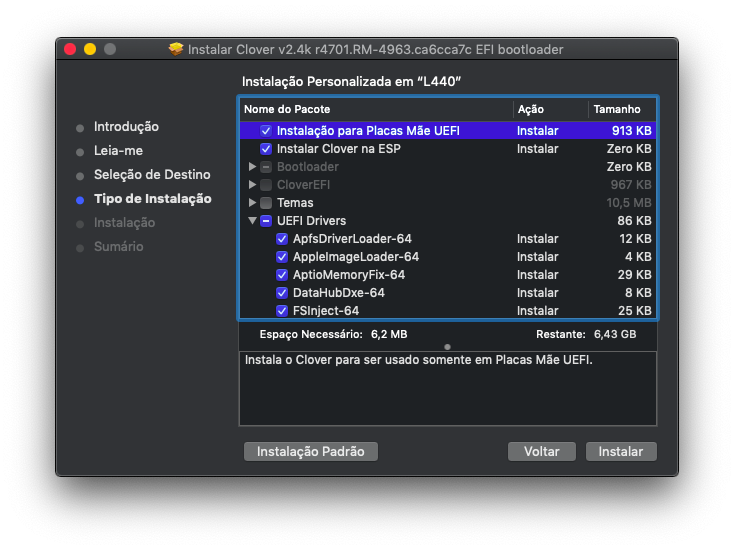
Task: Uncheck FSInject-64 driver
Action: [282, 311]
